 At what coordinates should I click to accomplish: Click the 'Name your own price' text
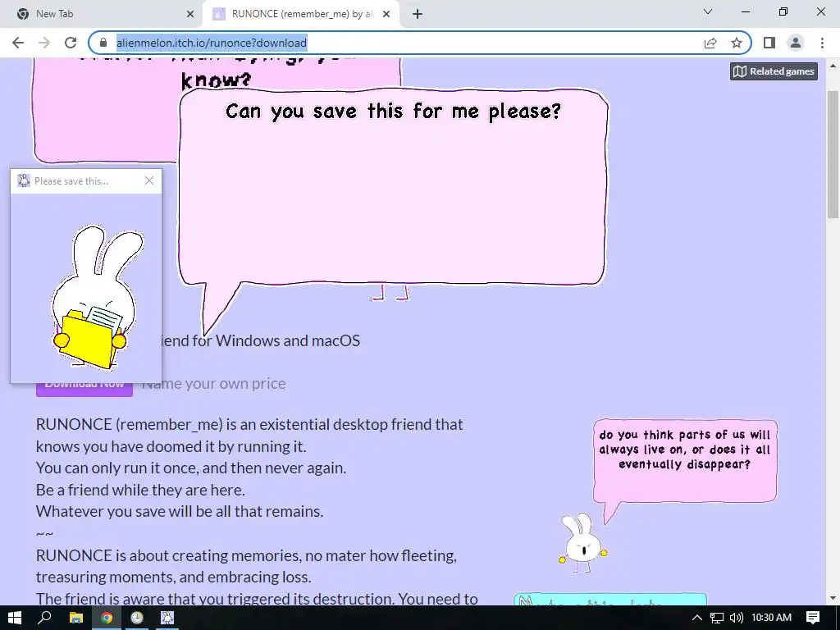click(214, 384)
